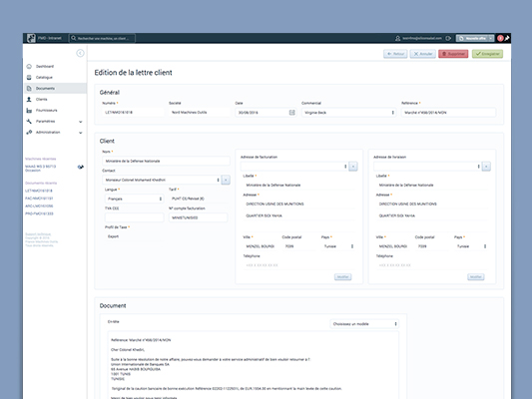Click the PMO Intranet logo

coord(31,38)
